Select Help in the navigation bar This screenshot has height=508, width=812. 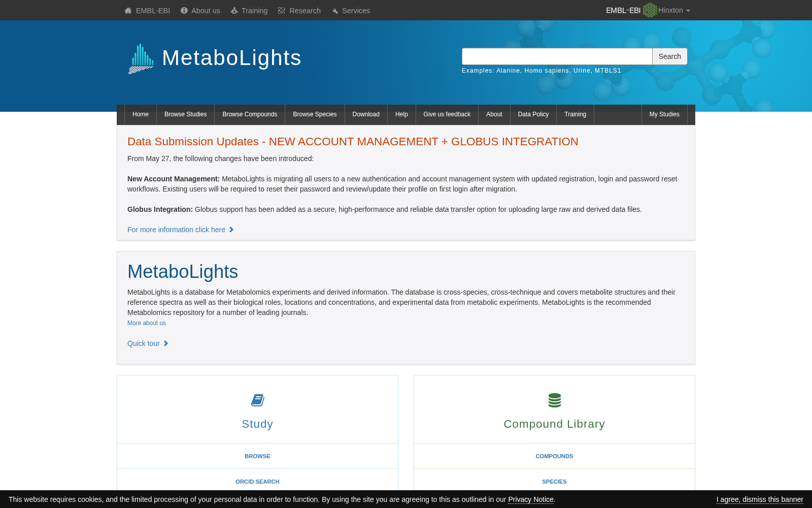point(401,114)
